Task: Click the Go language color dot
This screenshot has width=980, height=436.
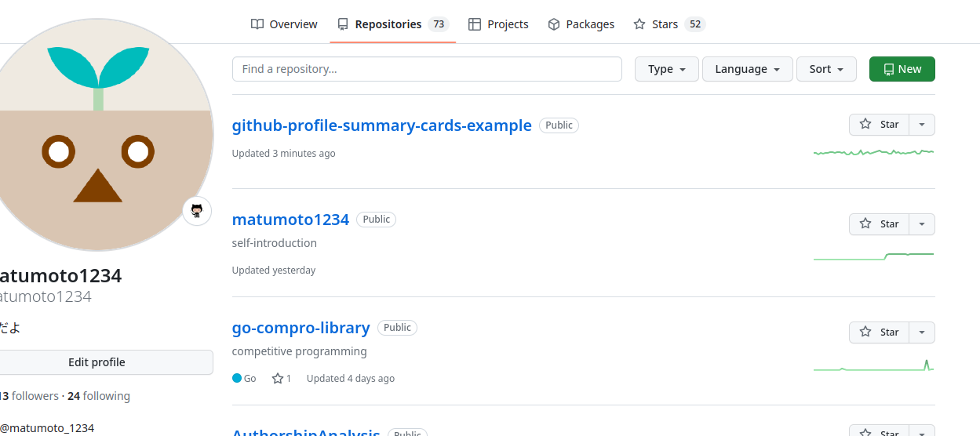Action: tap(237, 378)
